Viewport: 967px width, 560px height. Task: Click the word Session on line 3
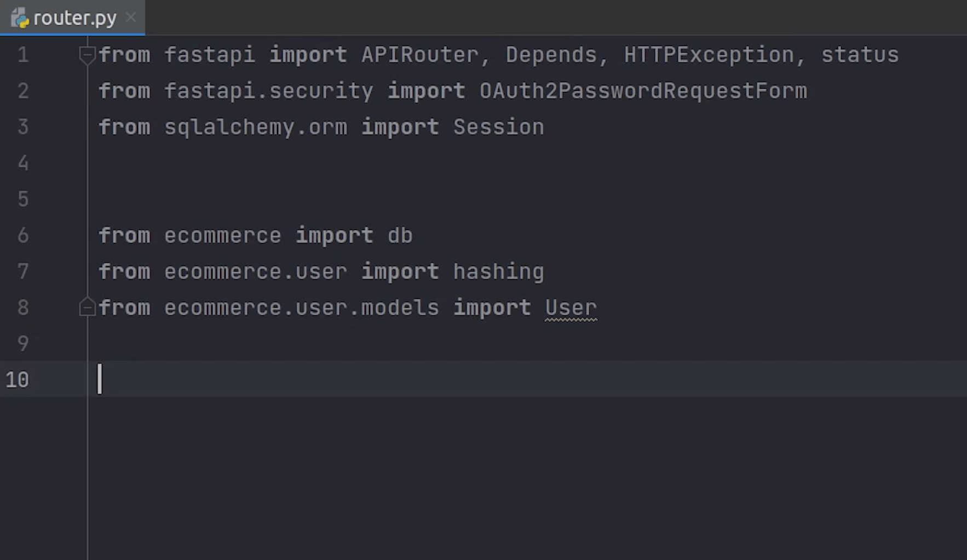tap(498, 127)
